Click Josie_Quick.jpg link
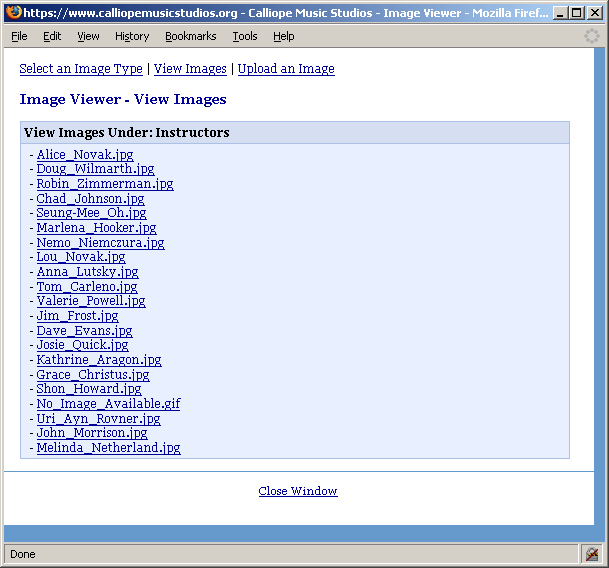 pos(82,345)
